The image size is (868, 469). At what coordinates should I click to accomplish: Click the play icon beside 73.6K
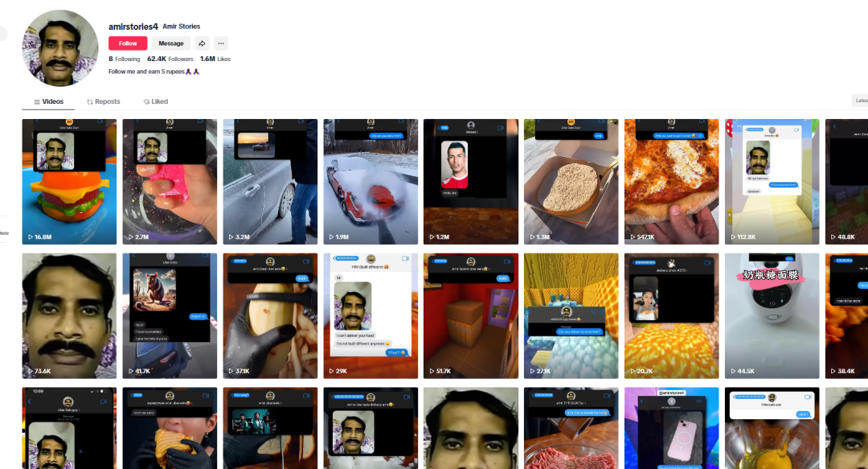pos(31,371)
